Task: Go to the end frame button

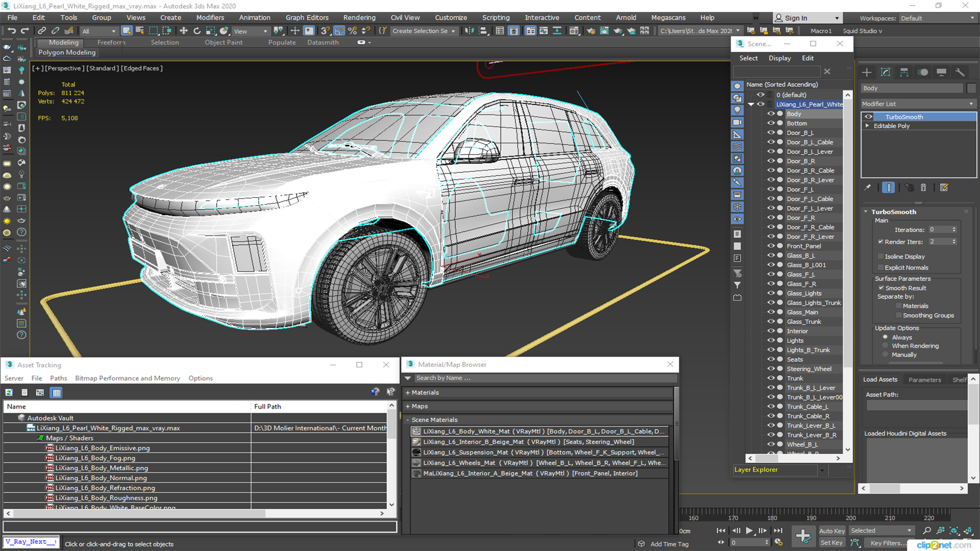Action: pos(778,531)
